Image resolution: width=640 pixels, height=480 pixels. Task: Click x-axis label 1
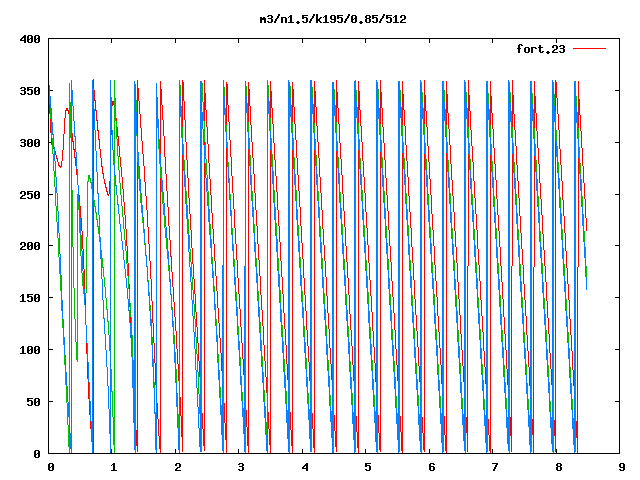(x=114, y=467)
